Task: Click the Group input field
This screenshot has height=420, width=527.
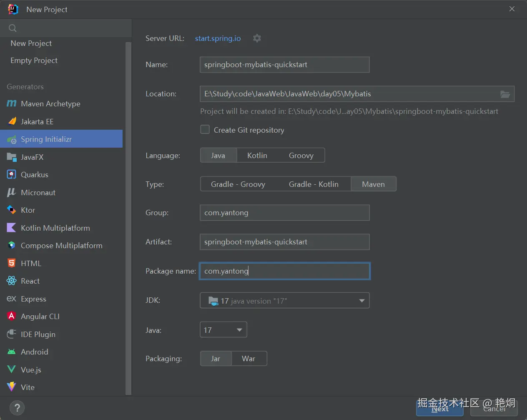Action: (x=285, y=213)
